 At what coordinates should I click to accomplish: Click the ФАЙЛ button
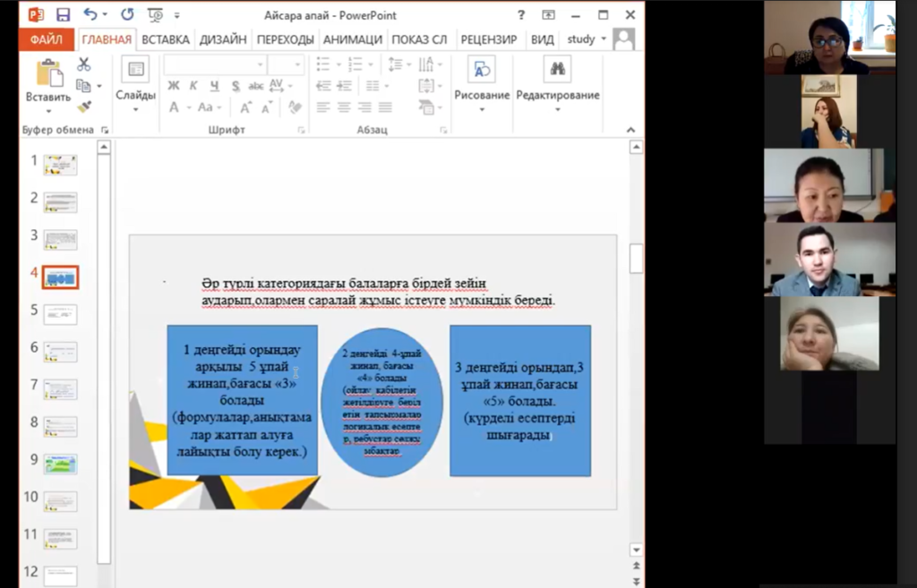tap(46, 39)
